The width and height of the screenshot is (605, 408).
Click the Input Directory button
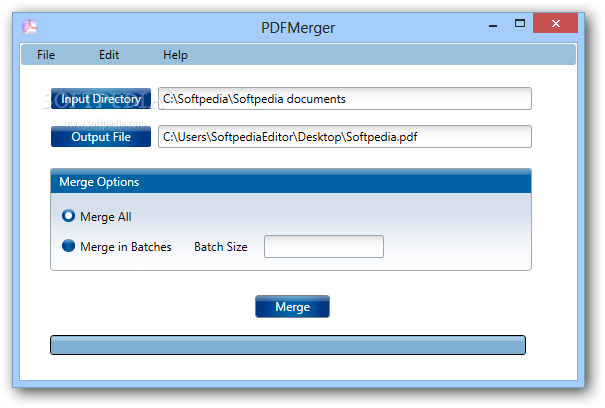101,99
